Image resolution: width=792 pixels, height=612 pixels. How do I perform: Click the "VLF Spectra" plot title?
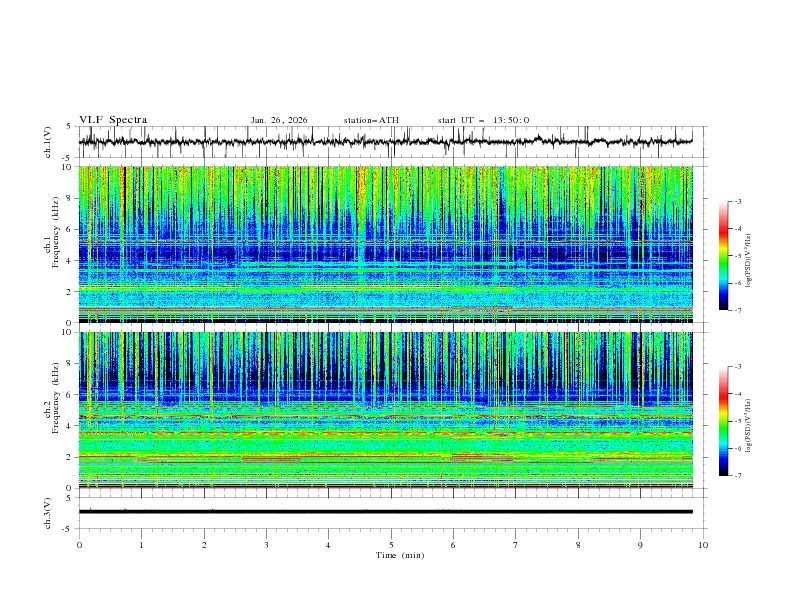point(113,120)
